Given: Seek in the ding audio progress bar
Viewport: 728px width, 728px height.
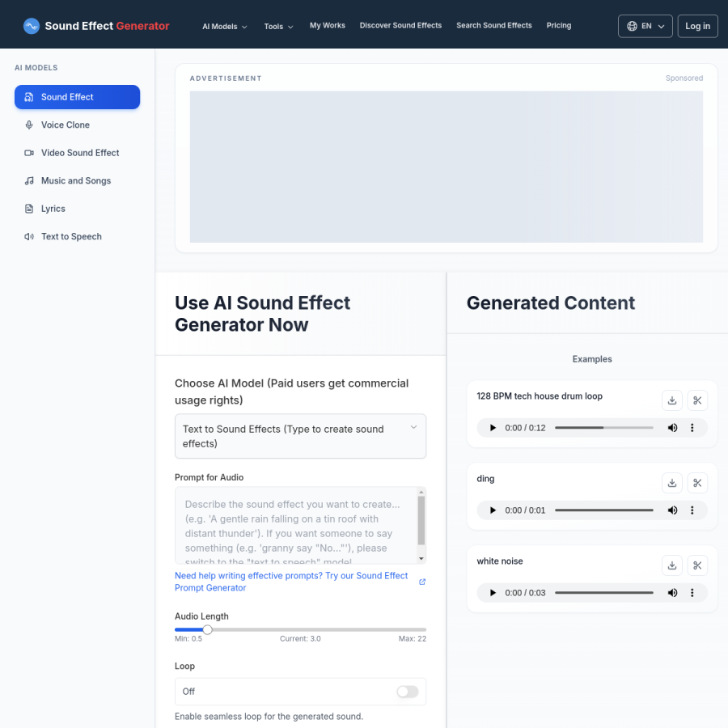Looking at the screenshot, I should pyautogui.click(x=604, y=510).
